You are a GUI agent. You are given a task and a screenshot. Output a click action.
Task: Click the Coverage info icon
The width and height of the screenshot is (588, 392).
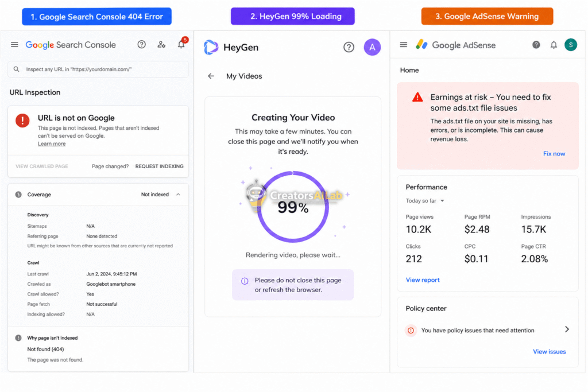point(18,195)
